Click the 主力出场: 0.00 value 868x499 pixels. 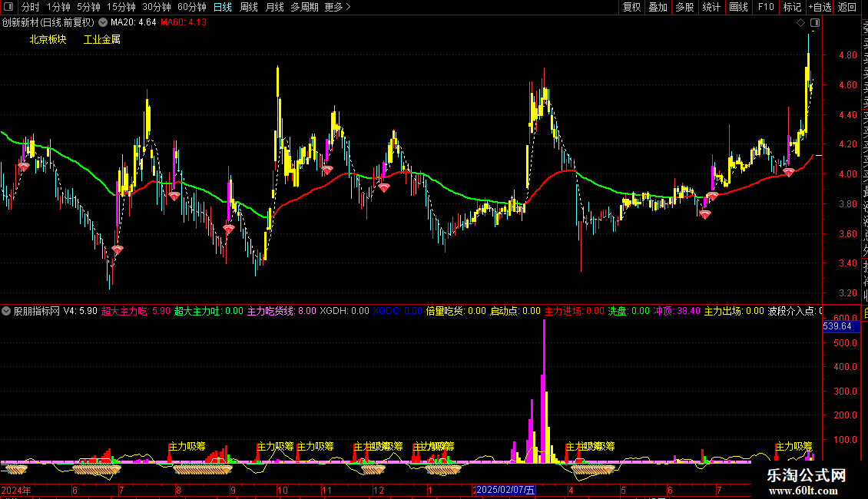tap(734, 311)
